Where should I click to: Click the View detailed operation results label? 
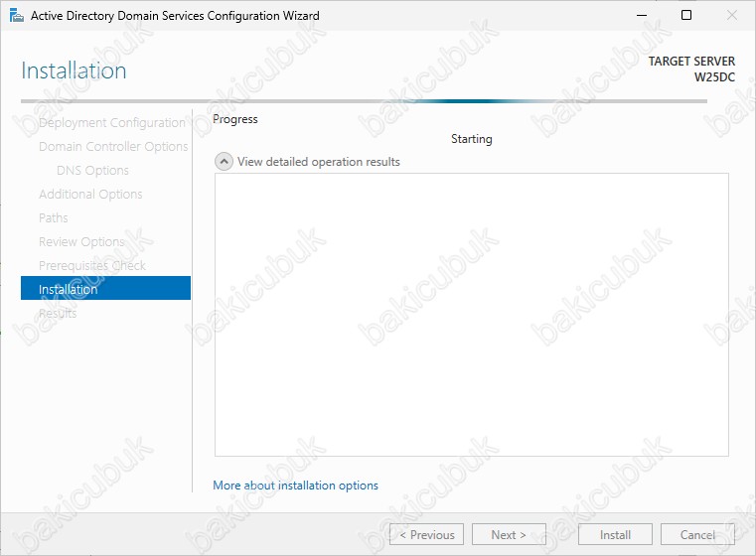coord(319,162)
